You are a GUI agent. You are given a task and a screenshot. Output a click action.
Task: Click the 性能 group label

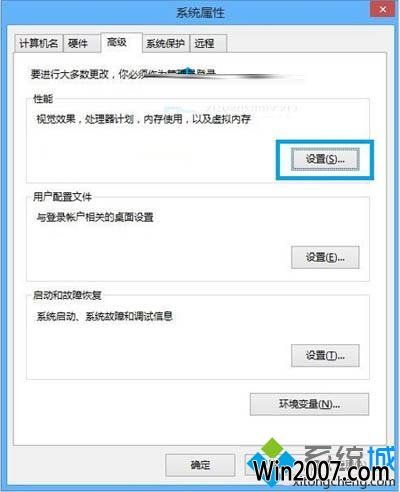(x=43, y=99)
